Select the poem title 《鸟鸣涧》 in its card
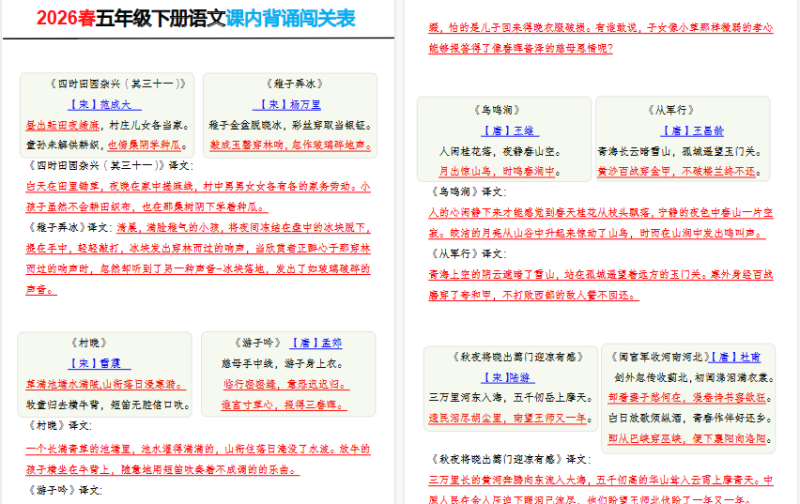This screenshot has width=800, height=504. (x=497, y=110)
